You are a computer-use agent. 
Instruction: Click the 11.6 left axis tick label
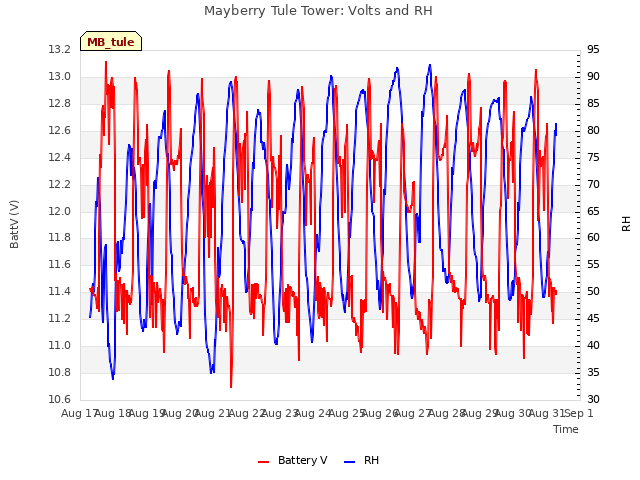[x=60, y=264]
